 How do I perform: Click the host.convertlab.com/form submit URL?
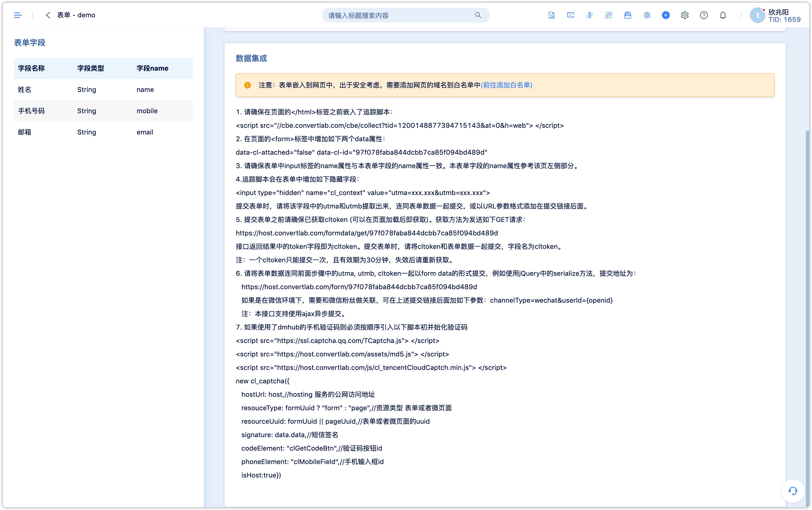[359, 287]
